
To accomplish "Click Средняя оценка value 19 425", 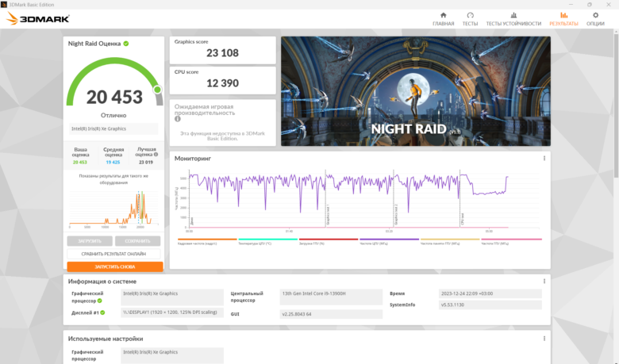I will pyautogui.click(x=113, y=162).
